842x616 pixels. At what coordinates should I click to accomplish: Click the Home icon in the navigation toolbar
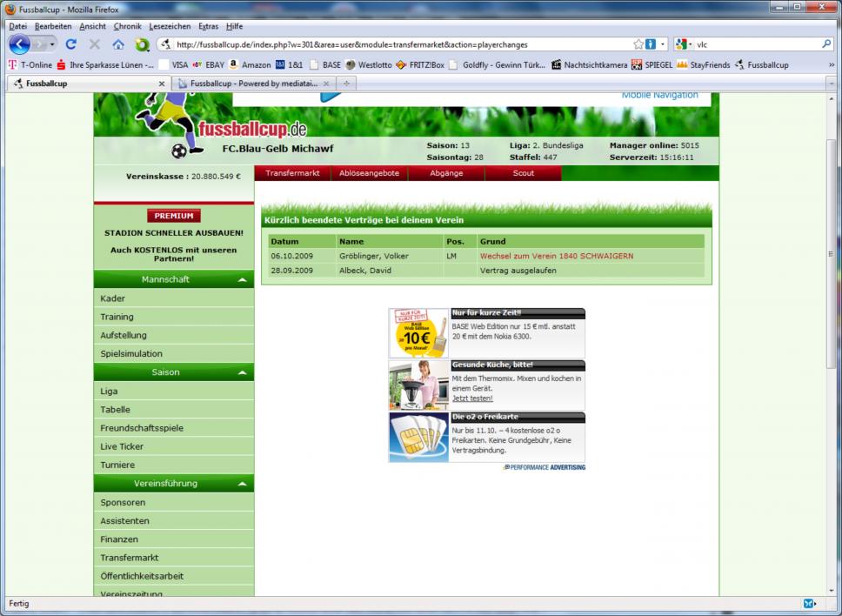click(x=118, y=44)
